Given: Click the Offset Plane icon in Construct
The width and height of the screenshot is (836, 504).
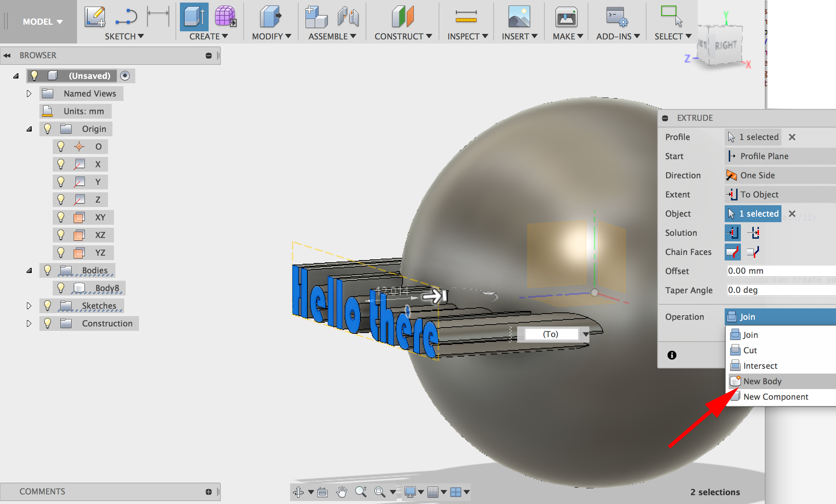Looking at the screenshot, I should point(403,17).
